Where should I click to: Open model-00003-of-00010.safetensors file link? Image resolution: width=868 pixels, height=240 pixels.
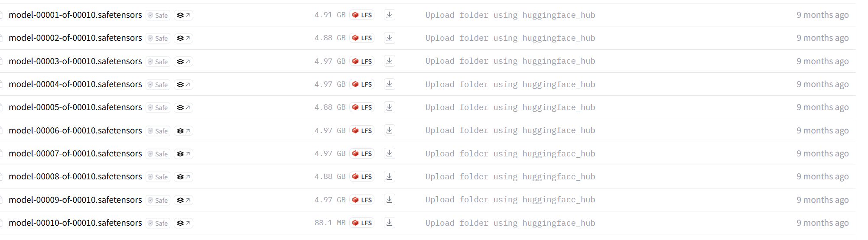75,61
